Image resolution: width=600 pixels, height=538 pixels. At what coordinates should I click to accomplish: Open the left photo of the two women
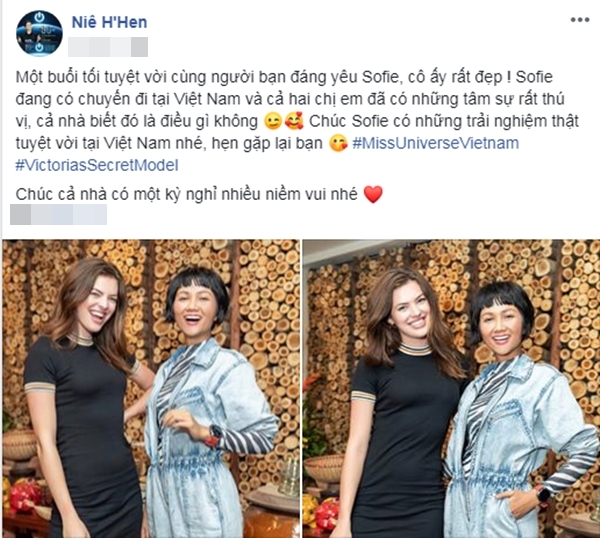(x=151, y=388)
